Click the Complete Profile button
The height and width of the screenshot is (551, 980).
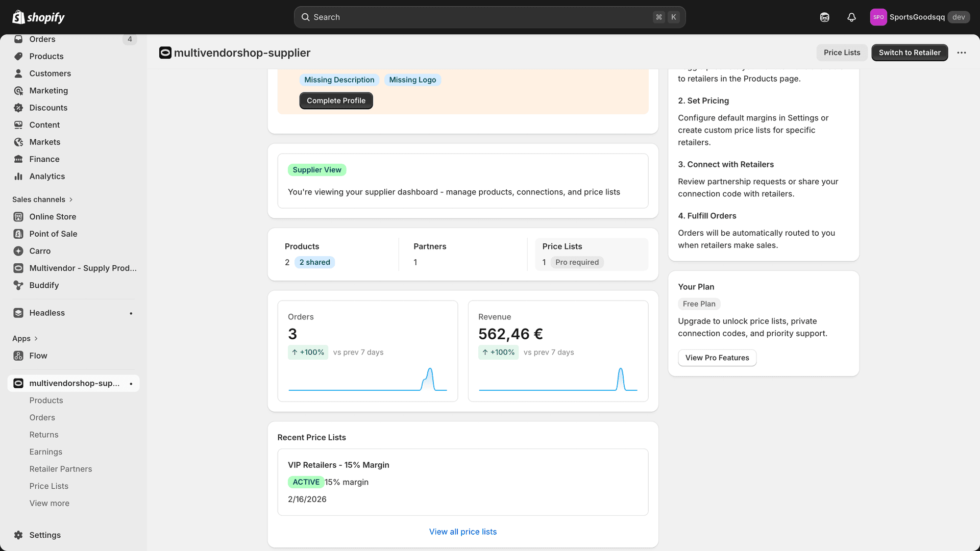click(336, 101)
